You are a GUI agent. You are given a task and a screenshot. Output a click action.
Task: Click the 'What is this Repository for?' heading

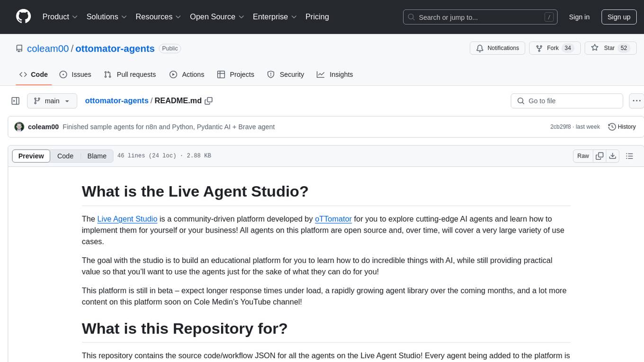coord(185,328)
